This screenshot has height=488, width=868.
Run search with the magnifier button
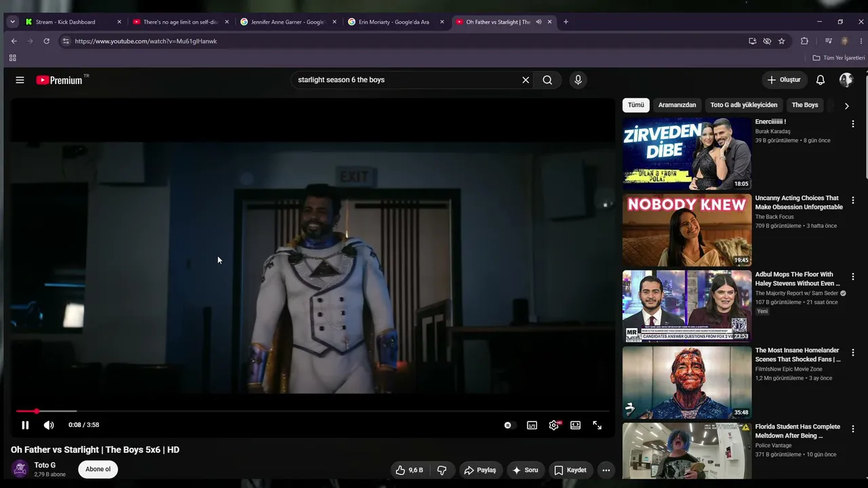point(547,80)
